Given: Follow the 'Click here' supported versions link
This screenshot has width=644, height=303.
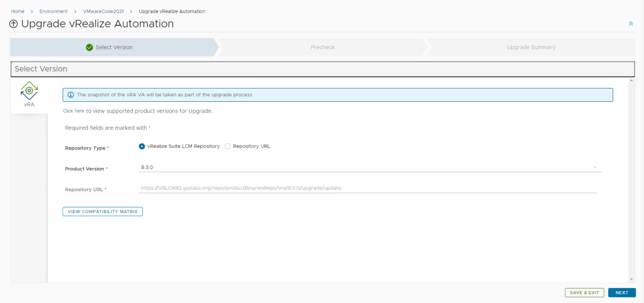Looking at the screenshot, I should coord(74,111).
